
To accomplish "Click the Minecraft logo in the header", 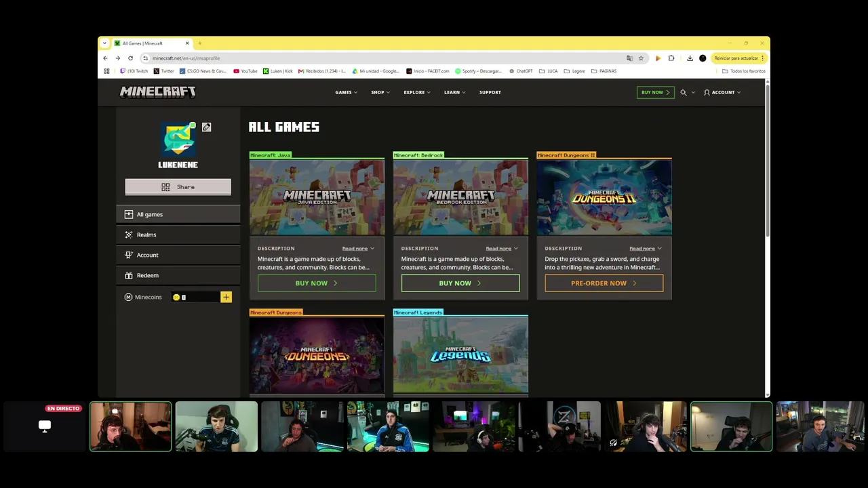I will (158, 92).
